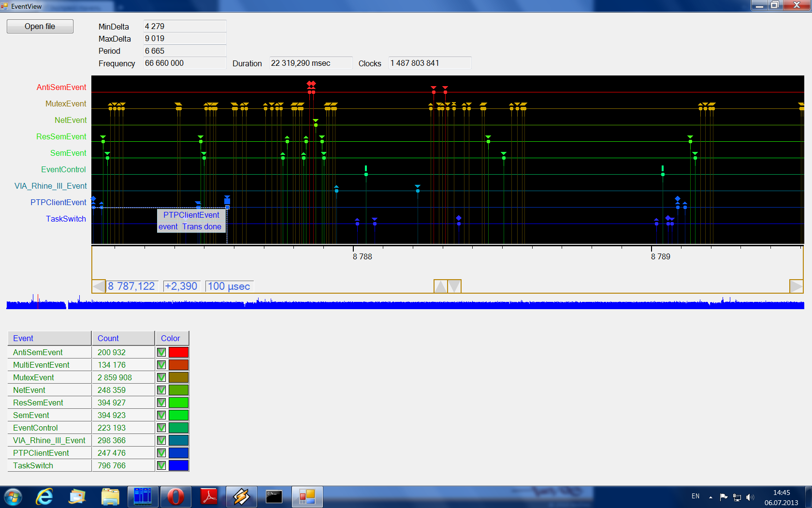Screen dimensions: 812x508
Task: Click the 100 µsec scale field
Action: coord(229,286)
